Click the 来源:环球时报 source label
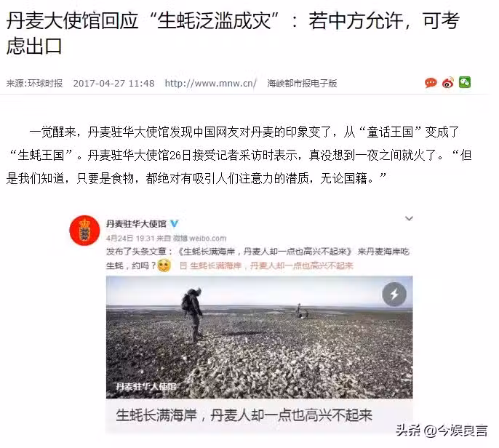This screenshot has width=499, height=448. (x=34, y=84)
